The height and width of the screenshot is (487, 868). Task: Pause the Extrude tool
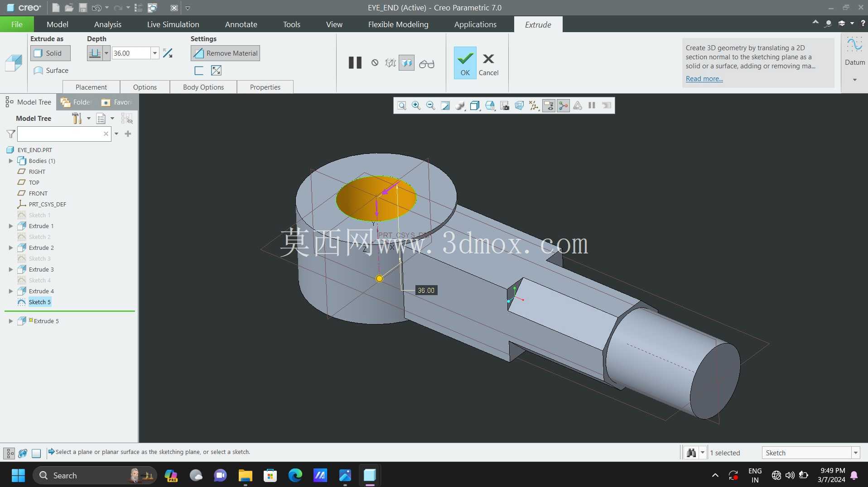pyautogui.click(x=355, y=62)
